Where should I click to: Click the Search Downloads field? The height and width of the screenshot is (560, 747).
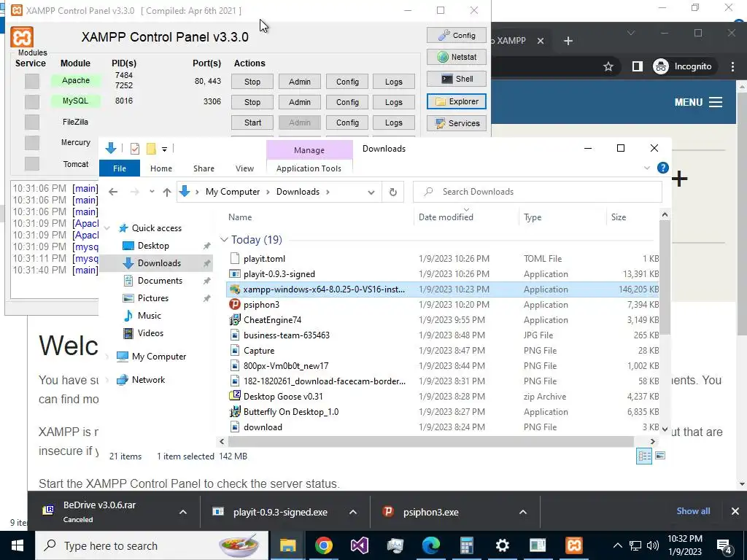coord(538,192)
